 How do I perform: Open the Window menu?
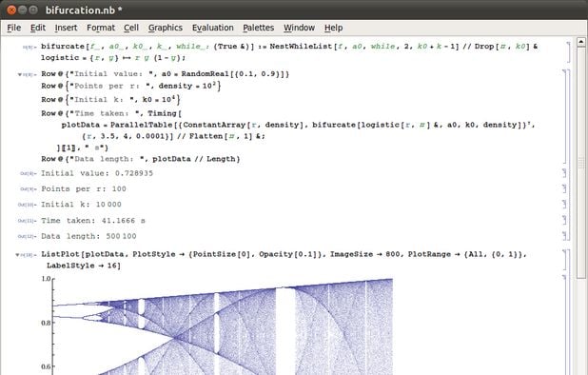click(x=300, y=28)
